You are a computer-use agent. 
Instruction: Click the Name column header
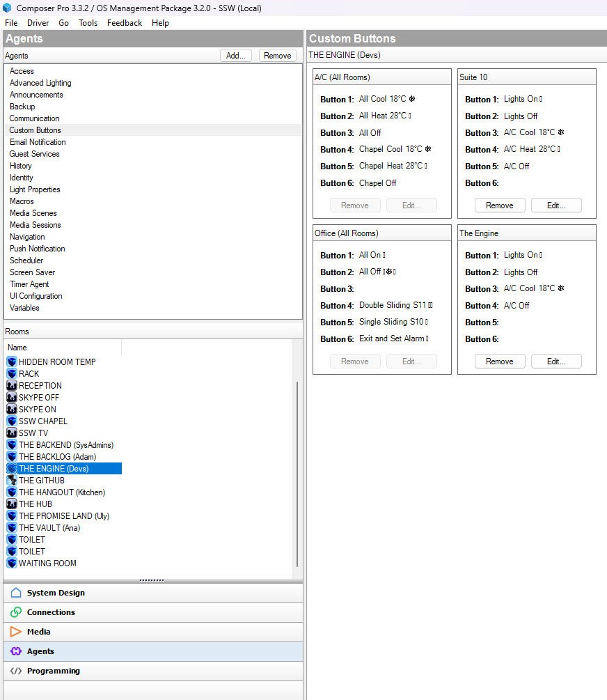tap(17, 348)
